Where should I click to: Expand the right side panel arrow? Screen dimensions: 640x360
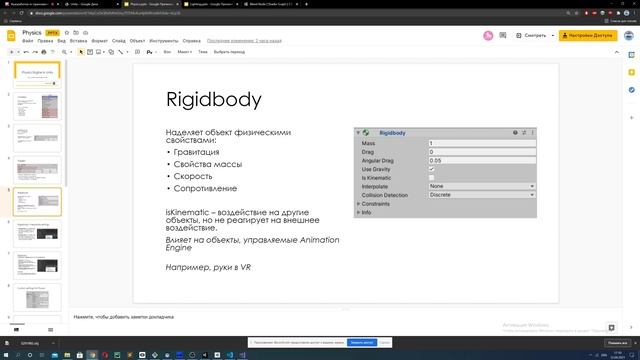pyautogui.click(x=631, y=328)
